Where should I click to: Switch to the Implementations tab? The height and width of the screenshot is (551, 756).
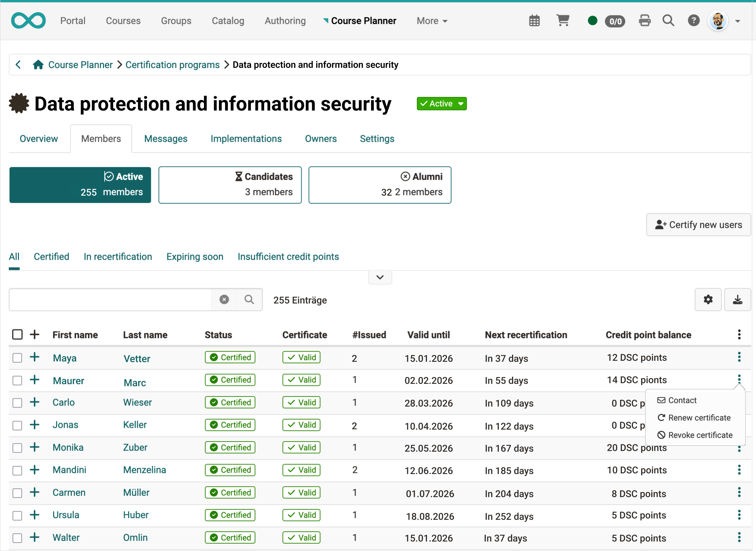[246, 139]
